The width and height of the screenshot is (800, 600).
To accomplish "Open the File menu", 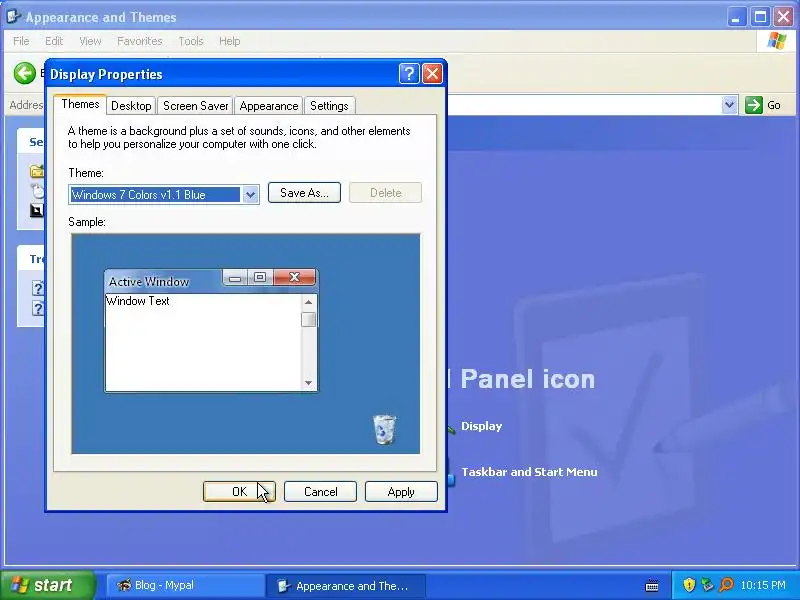I will tap(21, 41).
